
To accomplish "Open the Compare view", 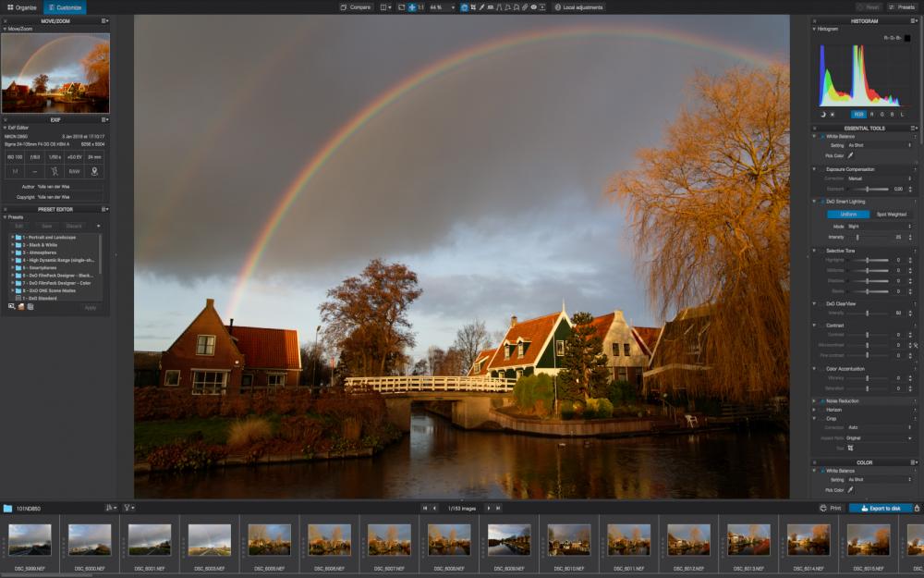I will (x=356, y=7).
